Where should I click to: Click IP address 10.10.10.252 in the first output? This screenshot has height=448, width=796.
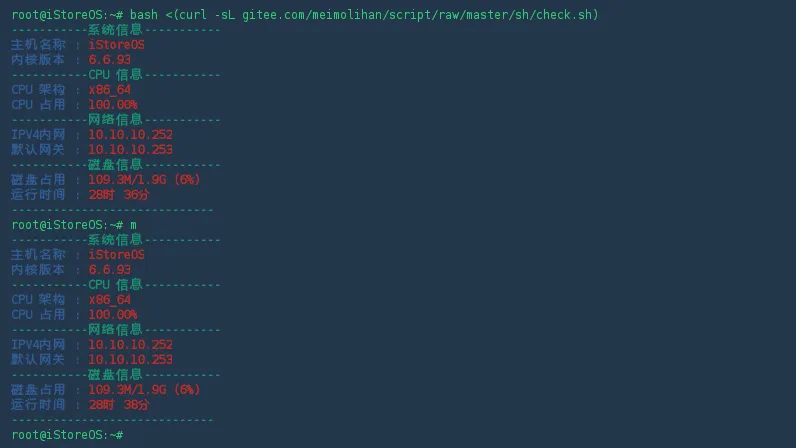130,135
